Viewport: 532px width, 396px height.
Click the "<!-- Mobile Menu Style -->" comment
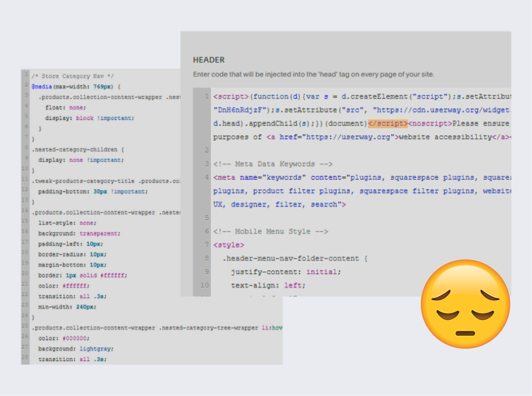[x=271, y=232]
